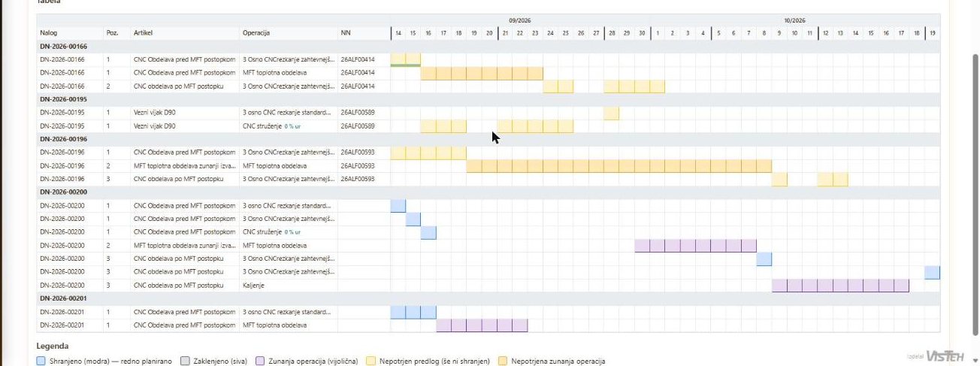Click the Artikel column header

click(143, 33)
